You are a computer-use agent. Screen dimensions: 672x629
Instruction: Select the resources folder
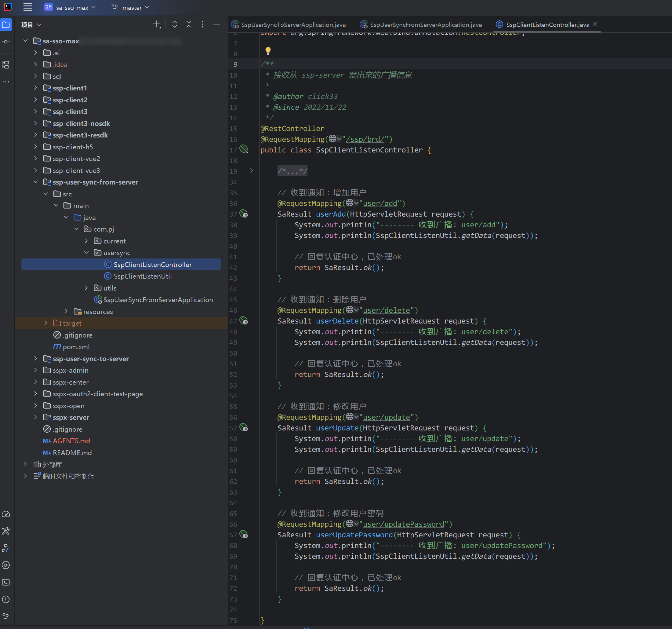pos(98,312)
